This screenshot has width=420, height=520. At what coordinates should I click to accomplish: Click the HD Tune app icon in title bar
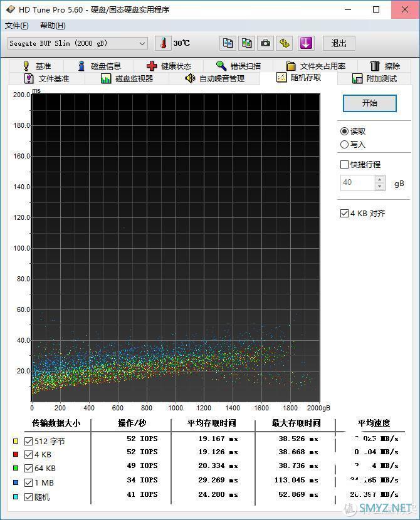tap(10, 9)
